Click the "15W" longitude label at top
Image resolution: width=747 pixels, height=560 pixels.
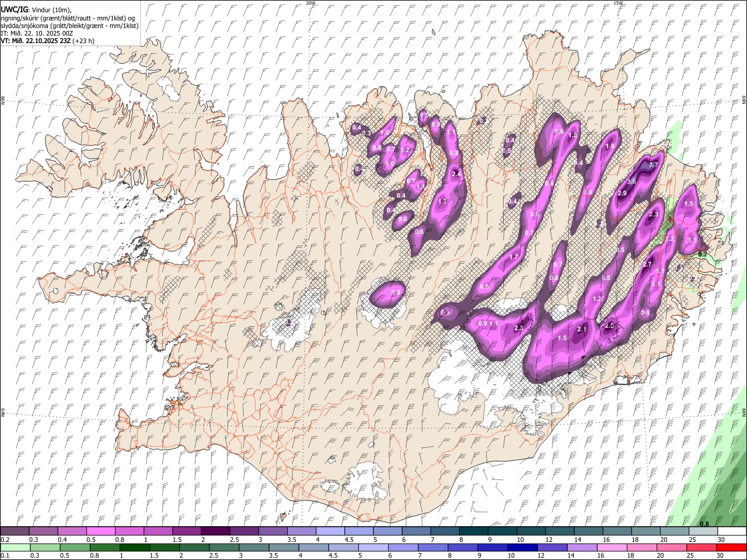pos(618,3)
